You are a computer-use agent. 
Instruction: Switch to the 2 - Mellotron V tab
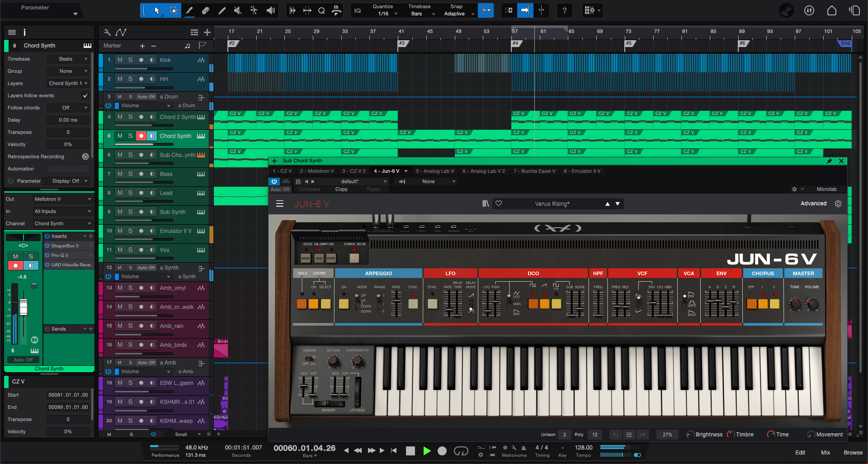tap(317, 171)
